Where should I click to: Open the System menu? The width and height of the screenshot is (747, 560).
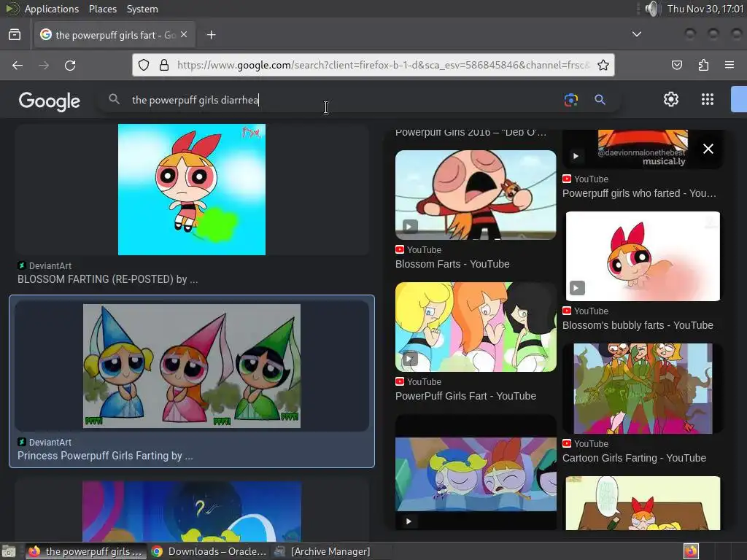[142, 9]
